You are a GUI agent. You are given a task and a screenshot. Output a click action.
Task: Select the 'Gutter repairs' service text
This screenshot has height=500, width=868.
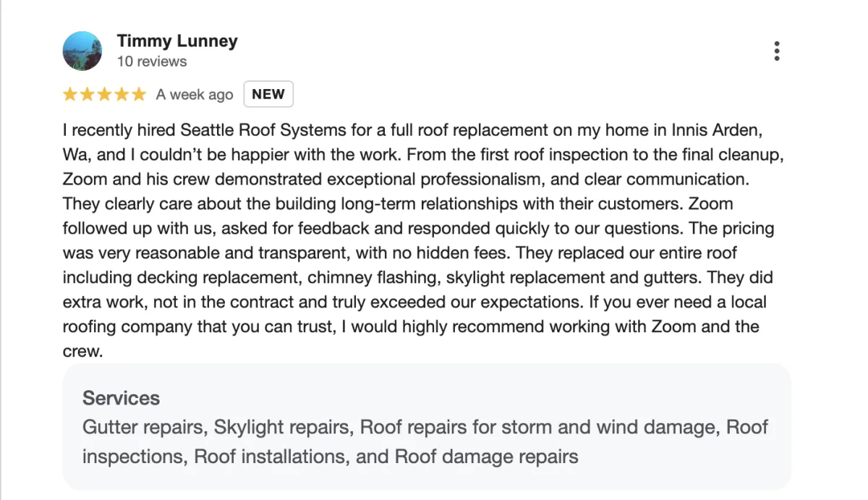point(143,427)
